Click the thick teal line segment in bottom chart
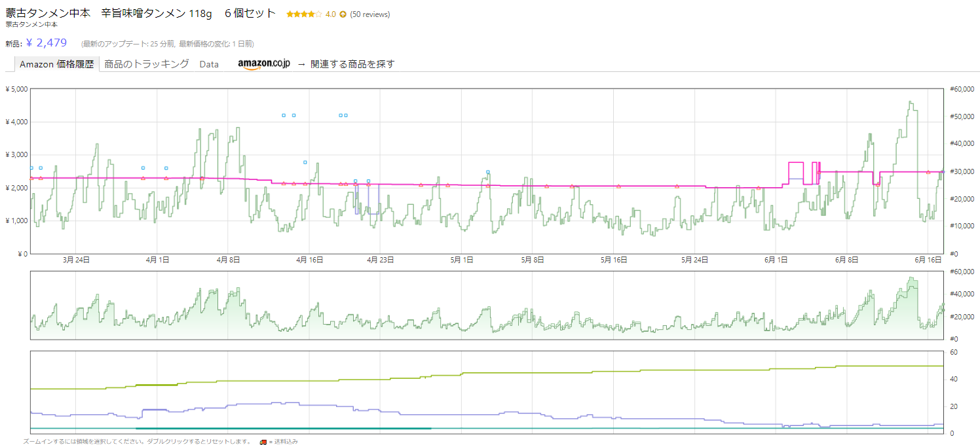This screenshot has height=445, width=980. (283, 429)
